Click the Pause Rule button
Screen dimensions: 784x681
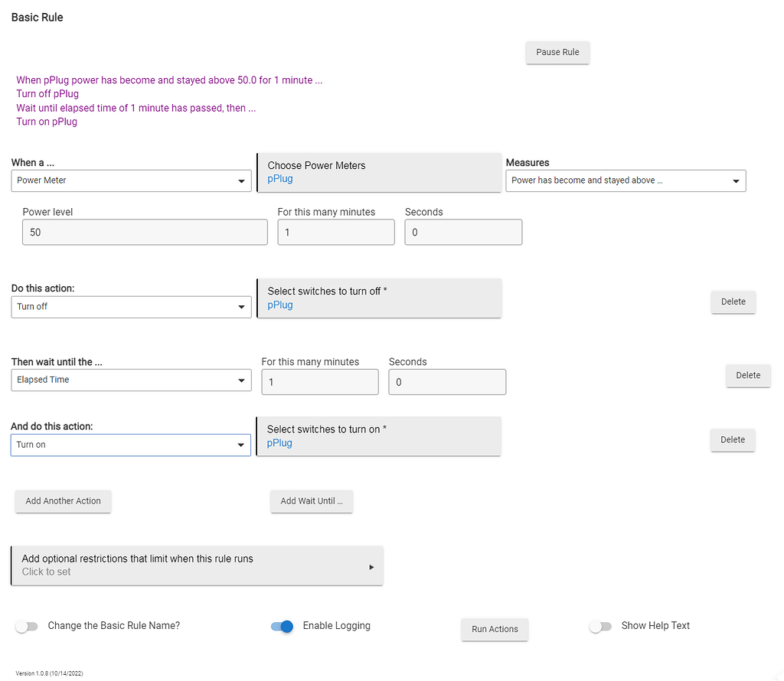click(557, 52)
